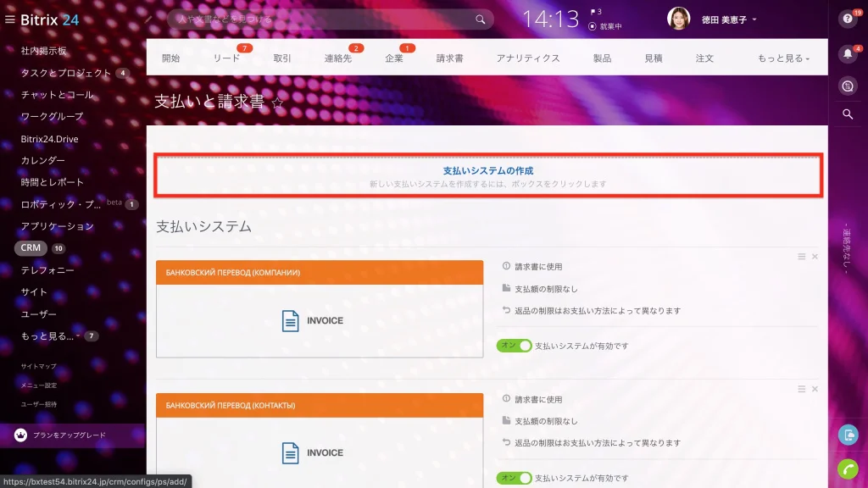Favorite this page with the star icon
This screenshot has height=488, width=868.
point(277,103)
